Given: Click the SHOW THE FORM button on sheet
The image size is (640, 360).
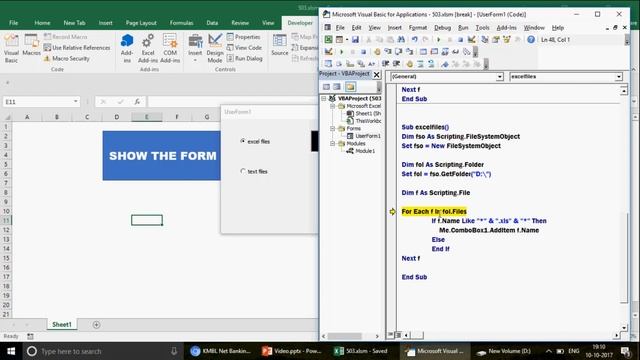Looking at the screenshot, I should (x=162, y=156).
